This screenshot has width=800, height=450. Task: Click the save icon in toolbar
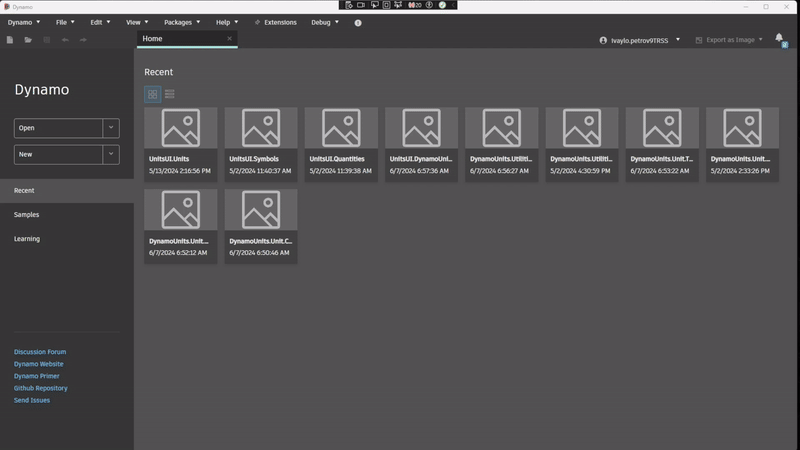[46, 40]
